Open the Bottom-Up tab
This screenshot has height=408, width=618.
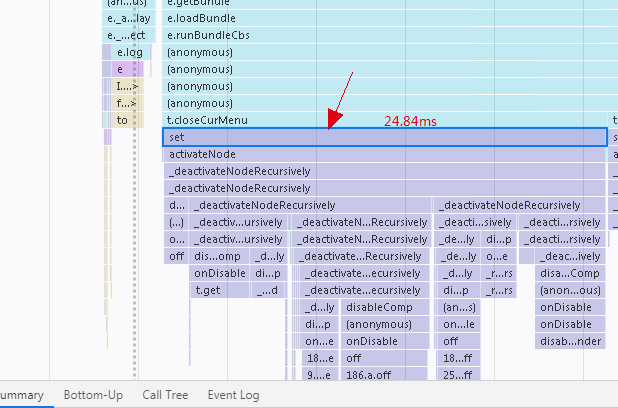(93, 395)
